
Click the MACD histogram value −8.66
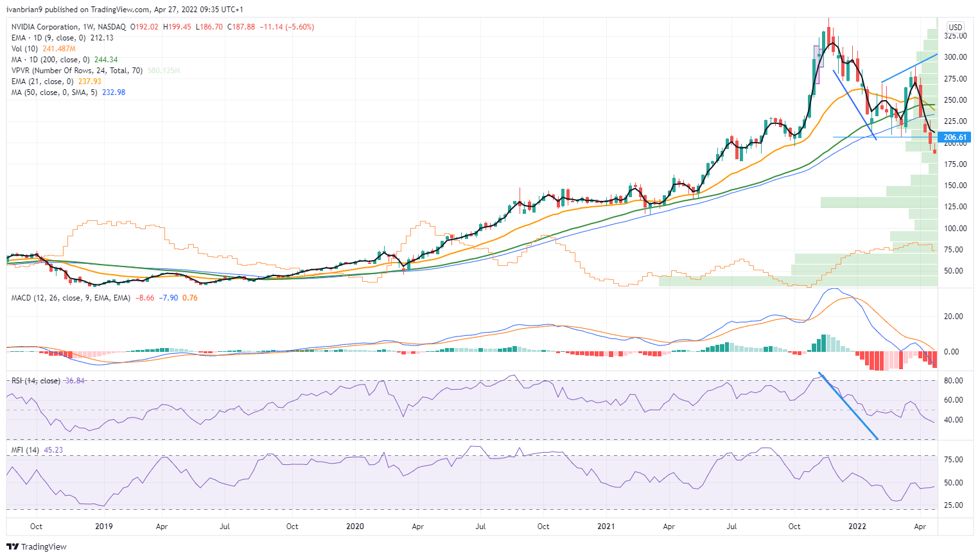[144, 298]
